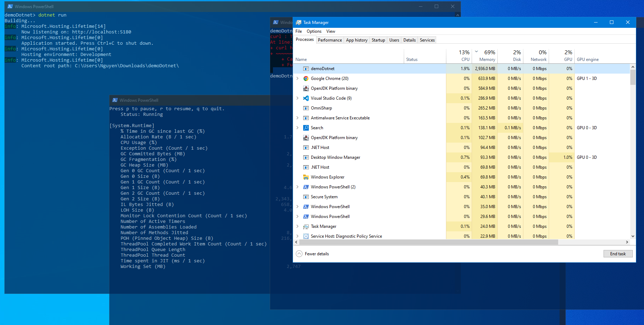Click the OpenJDK Platform binary icon

tap(306, 88)
